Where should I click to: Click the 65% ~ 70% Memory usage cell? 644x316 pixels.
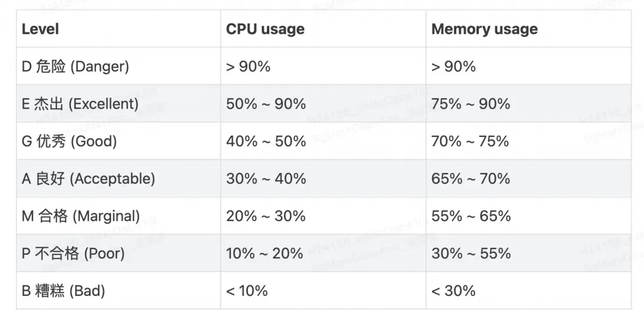click(470, 179)
